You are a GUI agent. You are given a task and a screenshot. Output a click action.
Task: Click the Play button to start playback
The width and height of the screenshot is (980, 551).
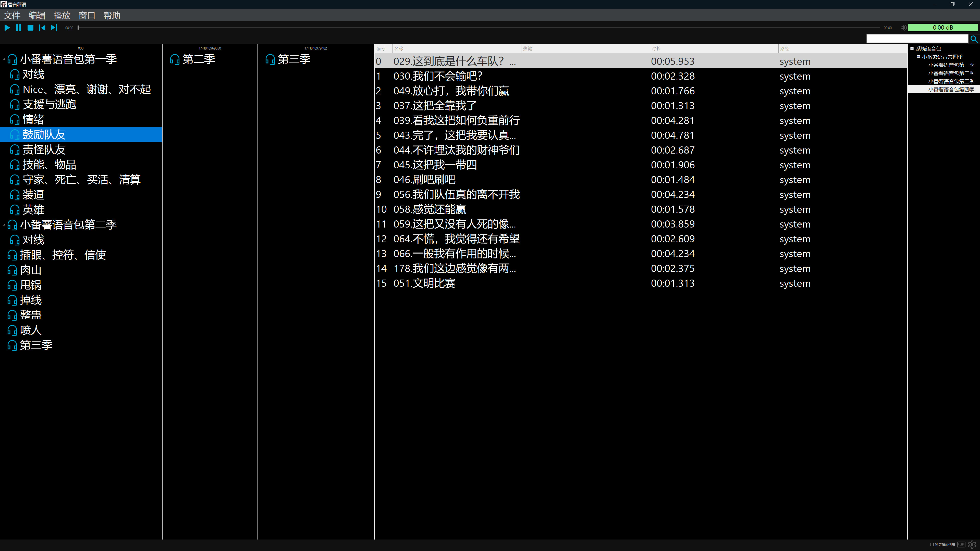pyautogui.click(x=7, y=27)
